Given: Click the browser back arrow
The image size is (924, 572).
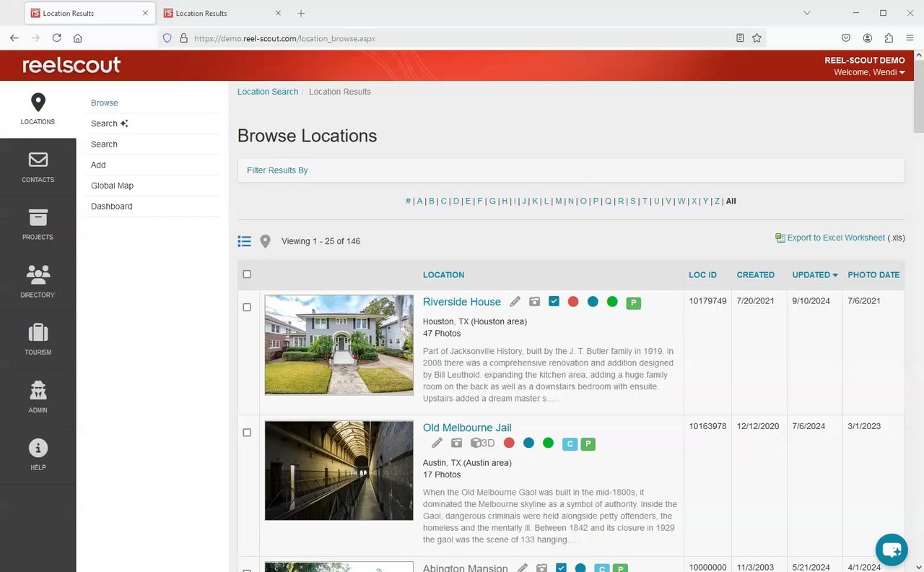Looking at the screenshot, I should click(x=14, y=38).
